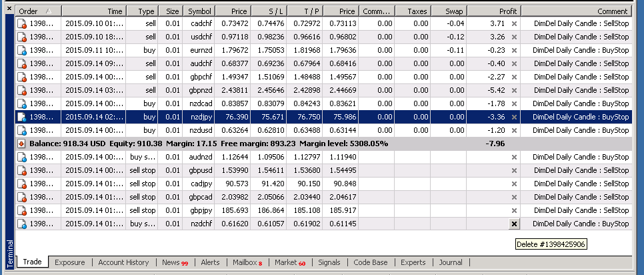Delete the gbpcad sell stop order
The width and height of the screenshot is (644, 275).
pyautogui.click(x=514, y=197)
